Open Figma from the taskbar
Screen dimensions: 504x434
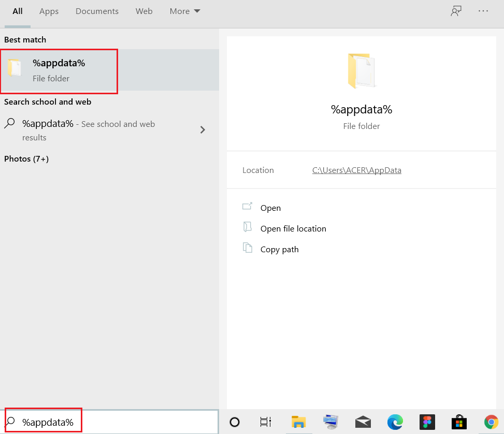click(427, 422)
